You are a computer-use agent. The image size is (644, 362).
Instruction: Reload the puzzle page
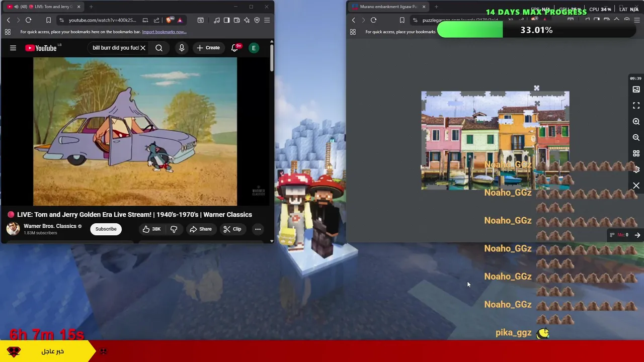[373, 20]
